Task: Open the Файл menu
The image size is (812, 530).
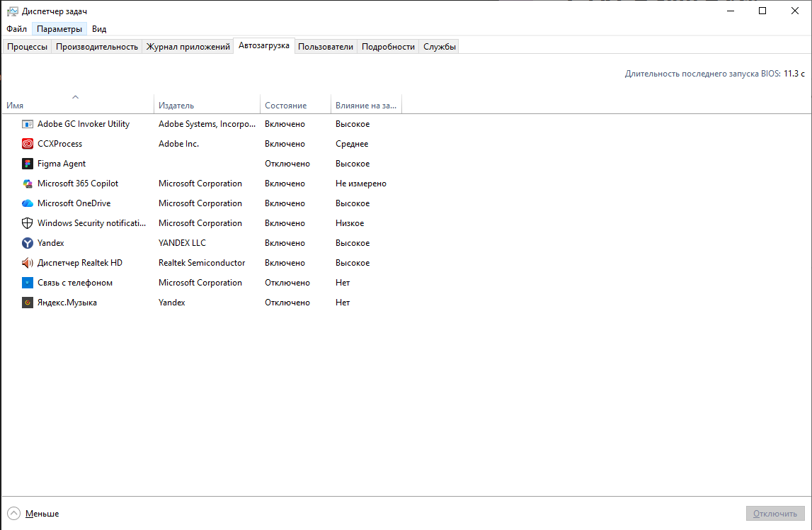Action: click(x=16, y=29)
